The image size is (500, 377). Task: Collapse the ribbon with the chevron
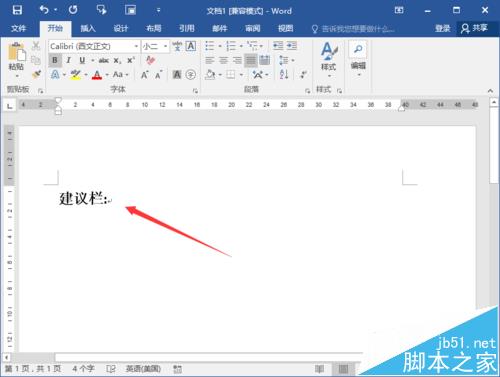[490, 90]
